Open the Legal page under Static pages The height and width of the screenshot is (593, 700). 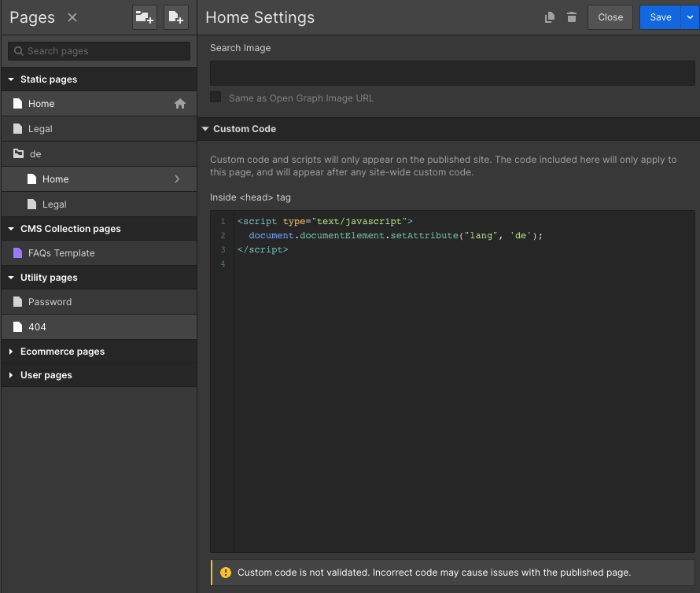pos(41,129)
